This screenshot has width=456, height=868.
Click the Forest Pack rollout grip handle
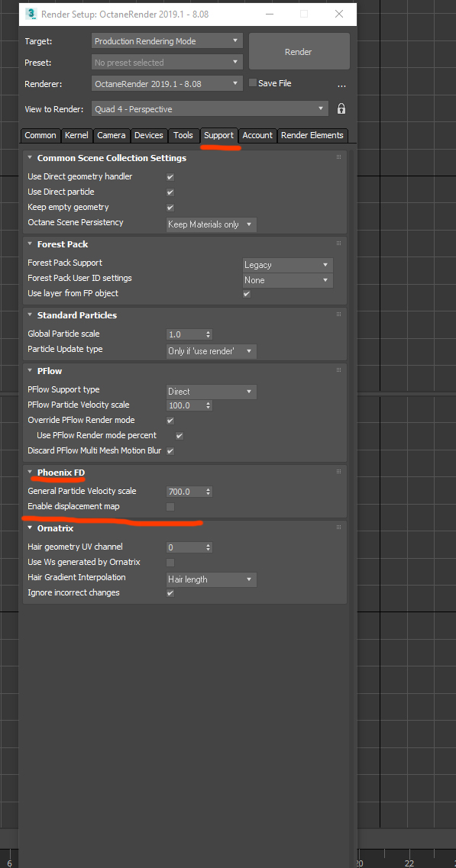338,244
